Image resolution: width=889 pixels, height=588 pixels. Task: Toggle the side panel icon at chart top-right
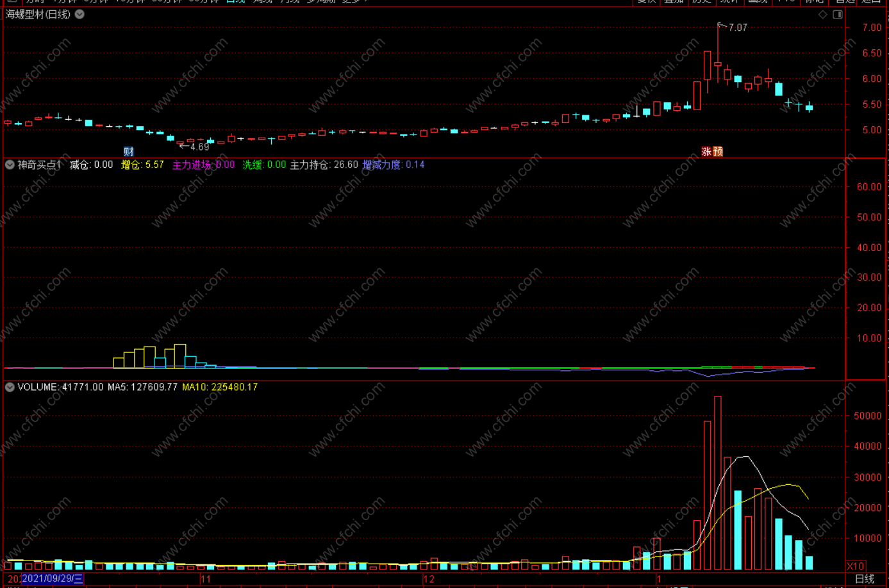(x=838, y=14)
